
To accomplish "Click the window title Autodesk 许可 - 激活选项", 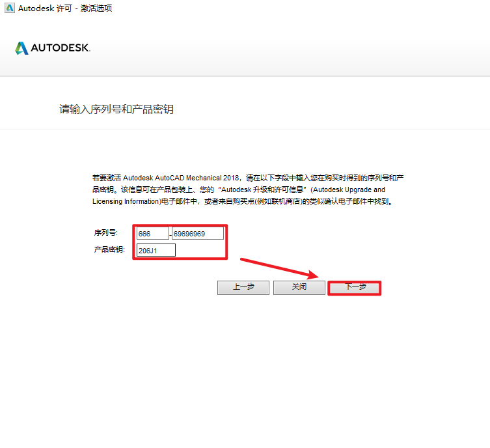I will [x=65, y=8].
